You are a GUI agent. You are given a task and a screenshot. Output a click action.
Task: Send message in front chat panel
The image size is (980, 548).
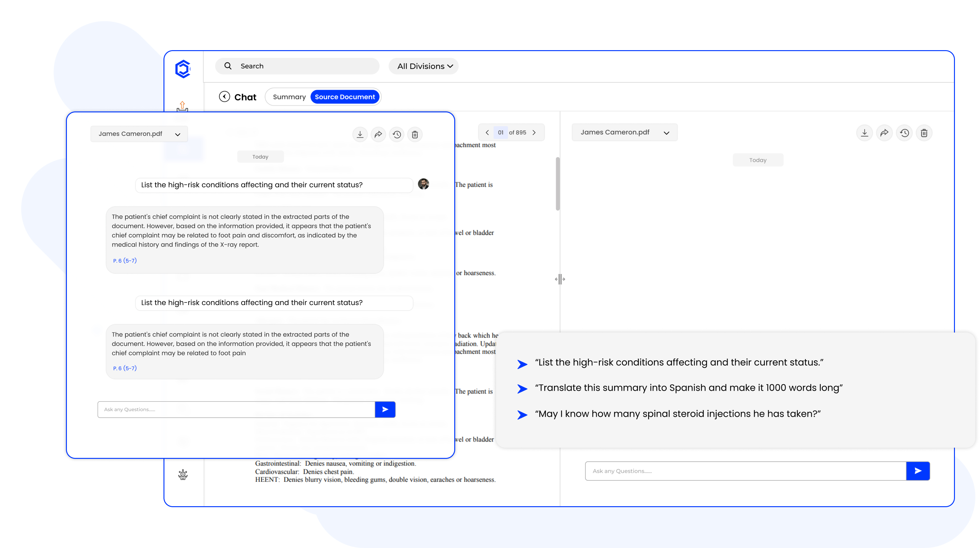[385, 409]
